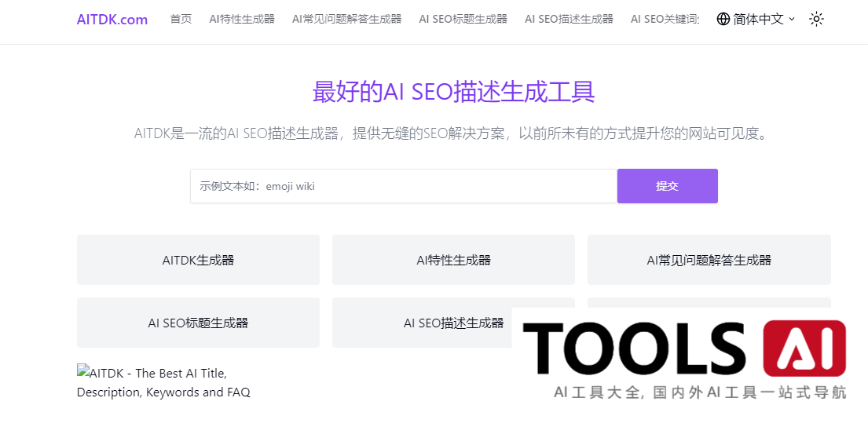The image size is (868, 427).
Task: Click the AITDK.com logo link
Action: pyautogui.click(x=112, y=20)
